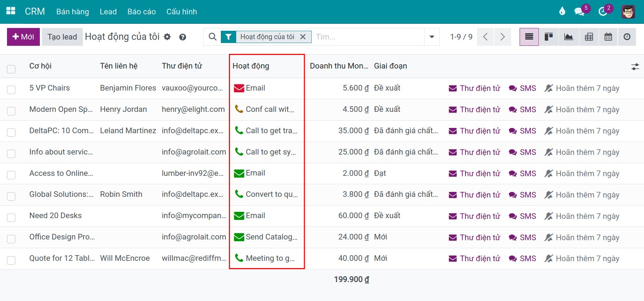Switch to calendar view
Image resolution: width=644 pixels, height=301 pixels.
608,37
